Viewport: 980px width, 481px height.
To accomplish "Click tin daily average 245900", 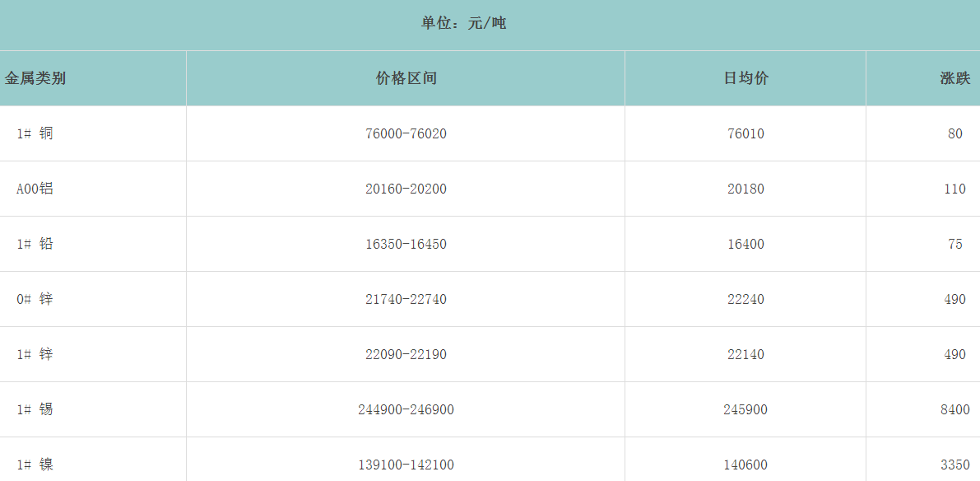I will click(745, 409).
